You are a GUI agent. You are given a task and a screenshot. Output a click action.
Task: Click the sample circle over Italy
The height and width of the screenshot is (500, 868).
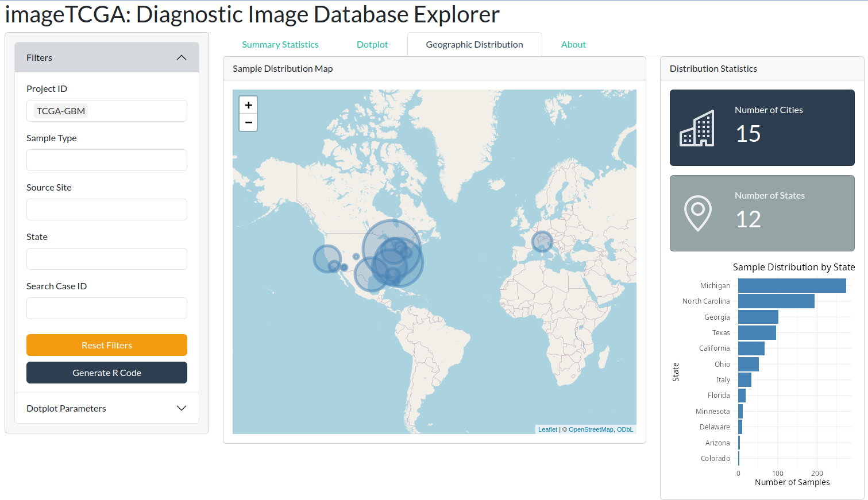point(542,241)
